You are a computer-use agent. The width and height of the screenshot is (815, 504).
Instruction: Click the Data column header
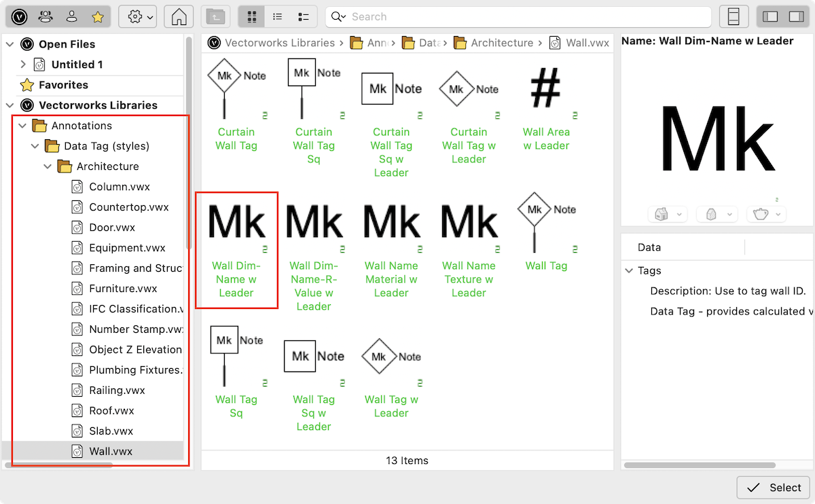649,247
